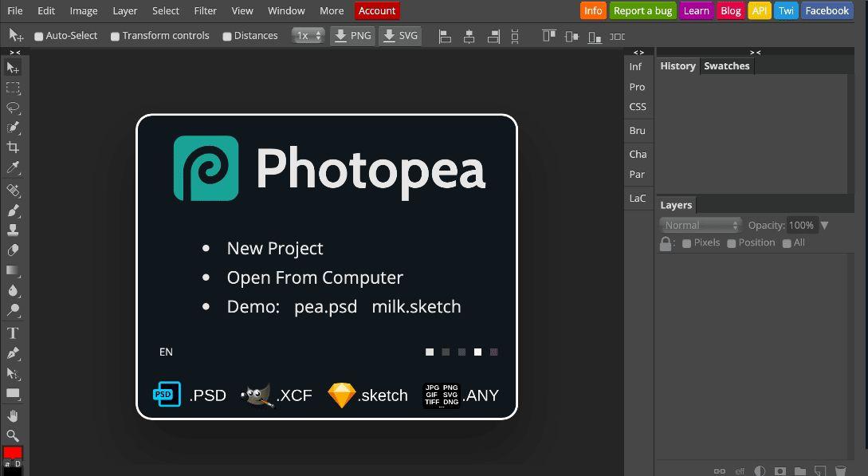
Task: Click the Opacity 100% input field
Action: click(801, 226)
